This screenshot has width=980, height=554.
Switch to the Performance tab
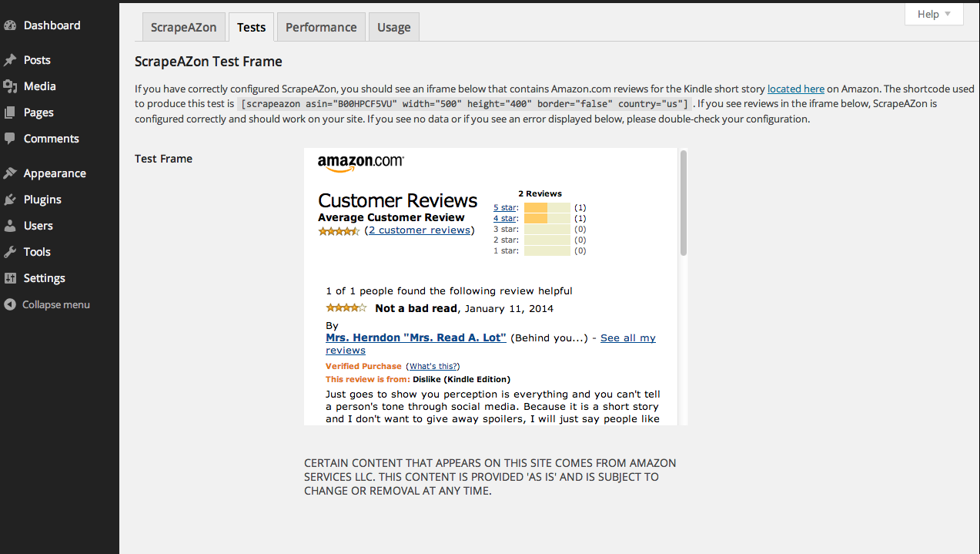pos(321,27)
